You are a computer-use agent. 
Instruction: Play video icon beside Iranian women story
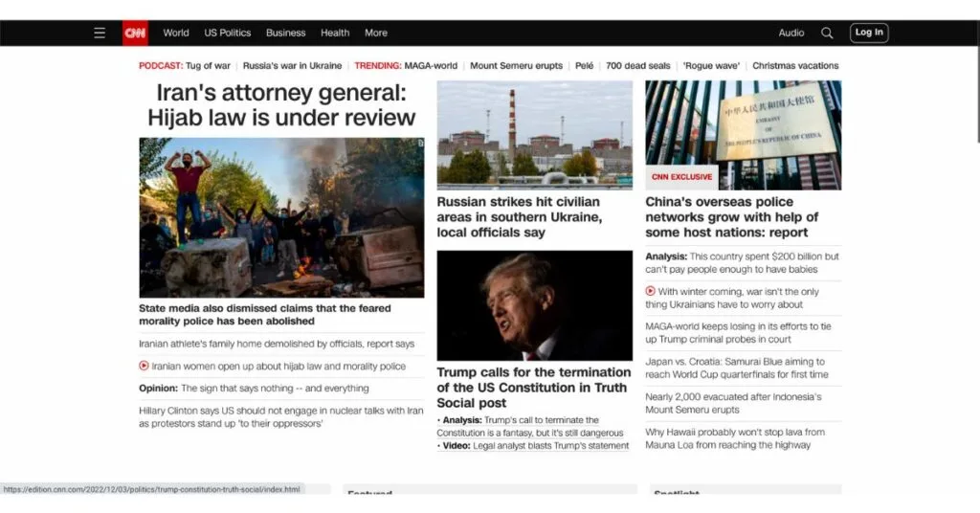pyautogui.click(x=144, y=366)
